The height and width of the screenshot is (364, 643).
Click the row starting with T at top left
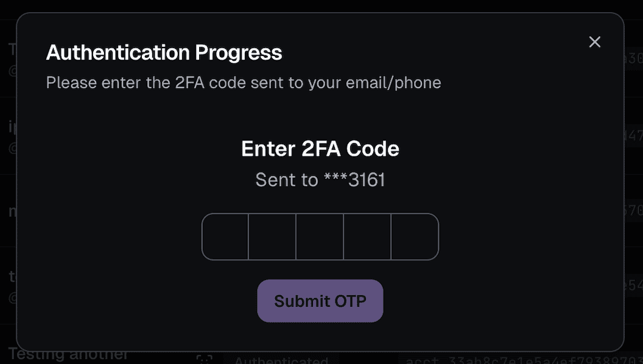click(x=12, y=49)
